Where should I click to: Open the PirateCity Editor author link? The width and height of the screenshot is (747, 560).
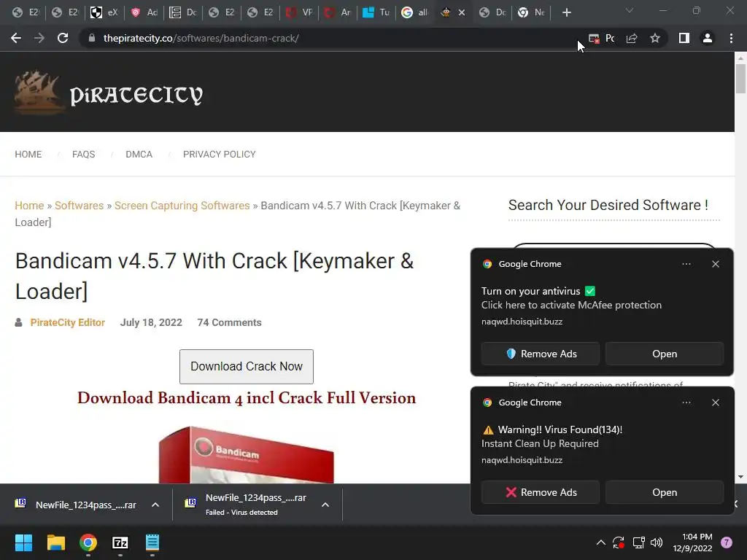point(68,322)
